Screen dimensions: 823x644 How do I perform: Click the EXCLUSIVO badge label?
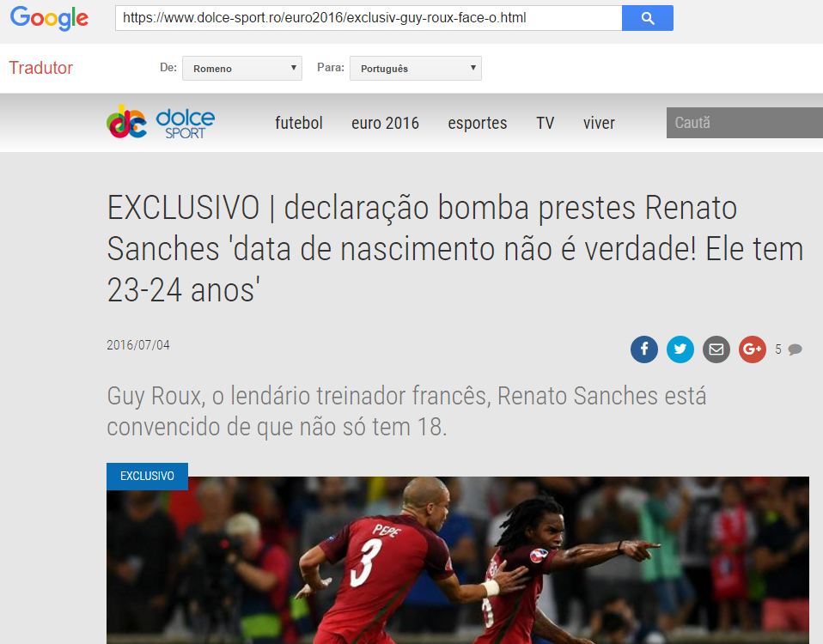click(x=147, y=477)
